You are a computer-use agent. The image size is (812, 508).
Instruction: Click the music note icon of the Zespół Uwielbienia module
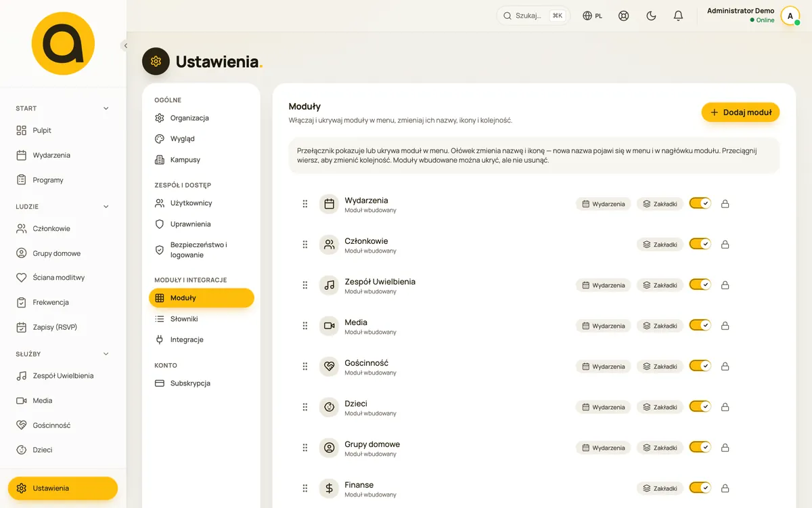(x=329, y=285)
